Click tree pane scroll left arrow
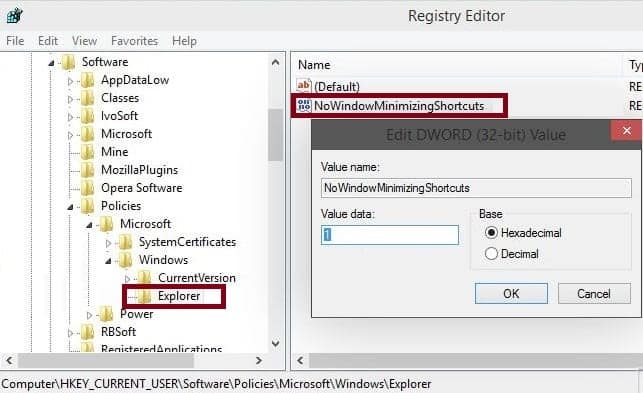The image size is (643, 393). 9,361
